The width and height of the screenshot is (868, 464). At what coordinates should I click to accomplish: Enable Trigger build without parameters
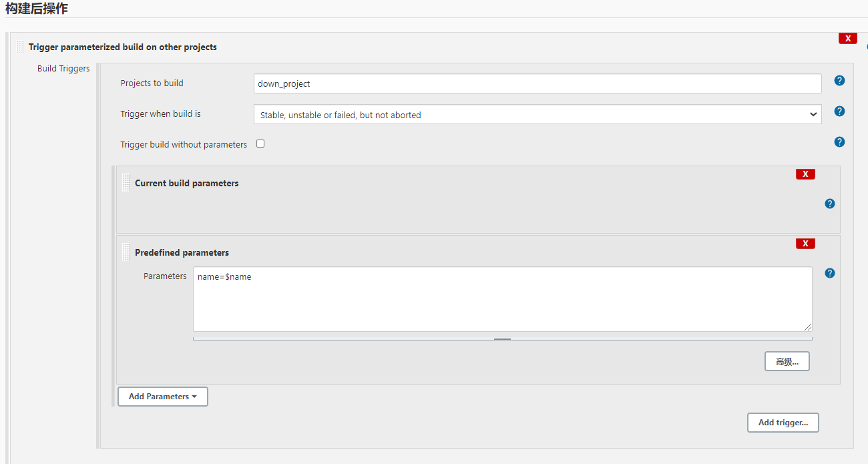(x=260, y=143)
